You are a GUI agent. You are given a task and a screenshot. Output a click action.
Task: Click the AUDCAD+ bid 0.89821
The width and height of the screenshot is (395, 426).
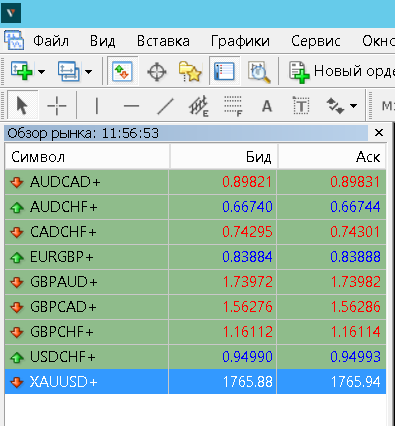[247, 182]
